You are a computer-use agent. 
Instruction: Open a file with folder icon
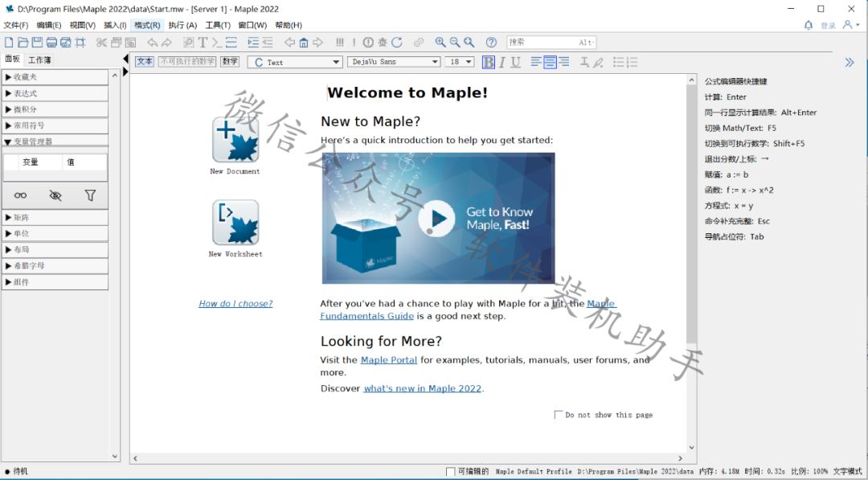[x=23, y=42]
